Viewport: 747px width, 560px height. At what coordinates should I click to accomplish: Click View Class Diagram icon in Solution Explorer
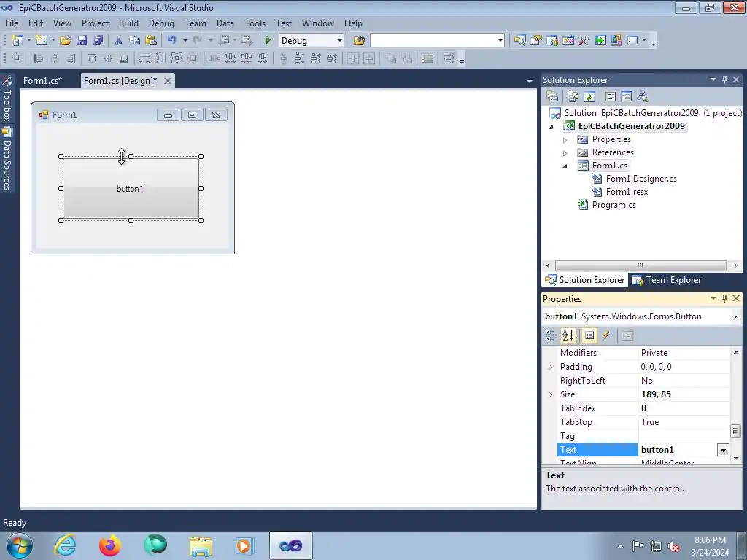click(x=643, y=97)
